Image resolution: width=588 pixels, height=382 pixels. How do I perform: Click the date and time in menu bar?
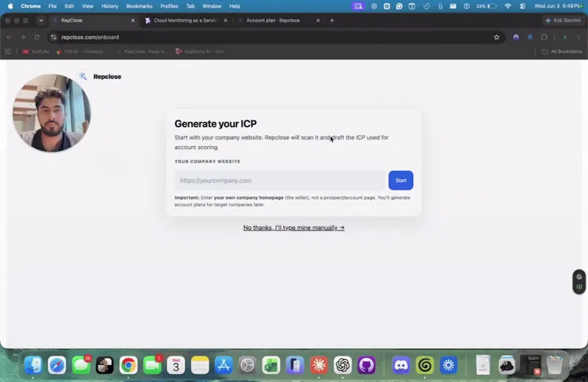(559, 6)
